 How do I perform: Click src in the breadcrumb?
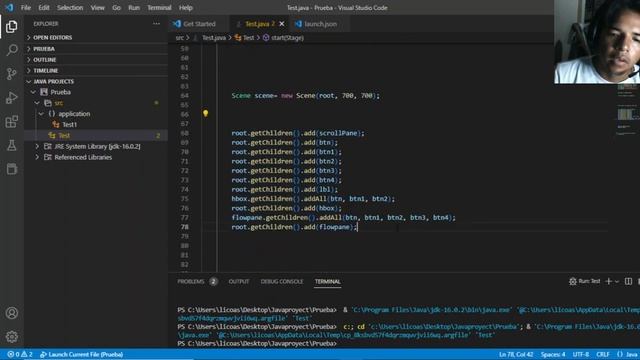click(x=180, y=38)
